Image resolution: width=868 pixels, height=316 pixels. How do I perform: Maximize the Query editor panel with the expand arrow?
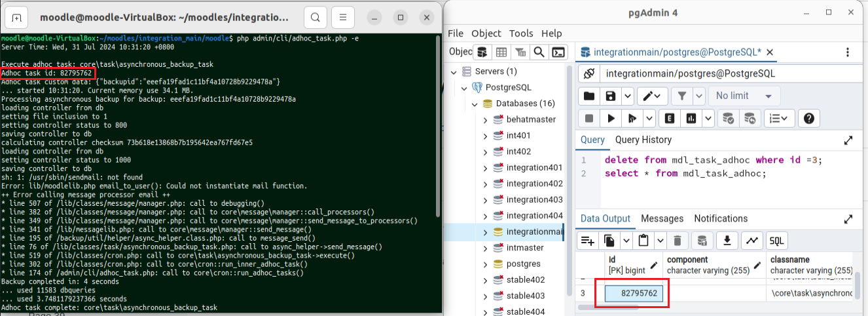point(848,140)
